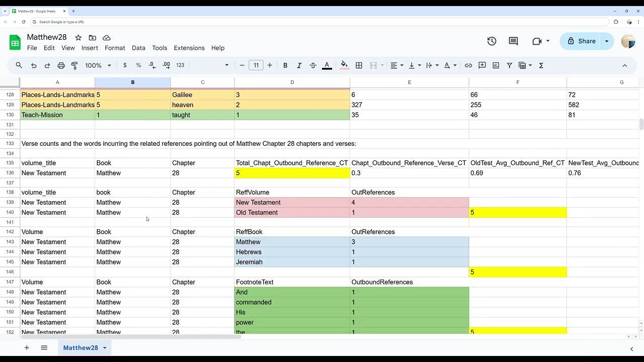This screenshot has width=644, height=362.
Task: Move document using folder icon
Action: [92, 38]
